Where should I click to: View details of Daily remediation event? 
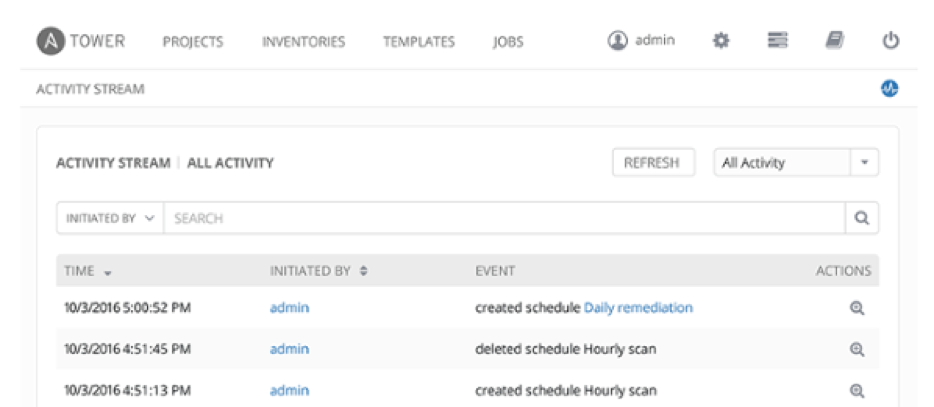coord(857,308)
